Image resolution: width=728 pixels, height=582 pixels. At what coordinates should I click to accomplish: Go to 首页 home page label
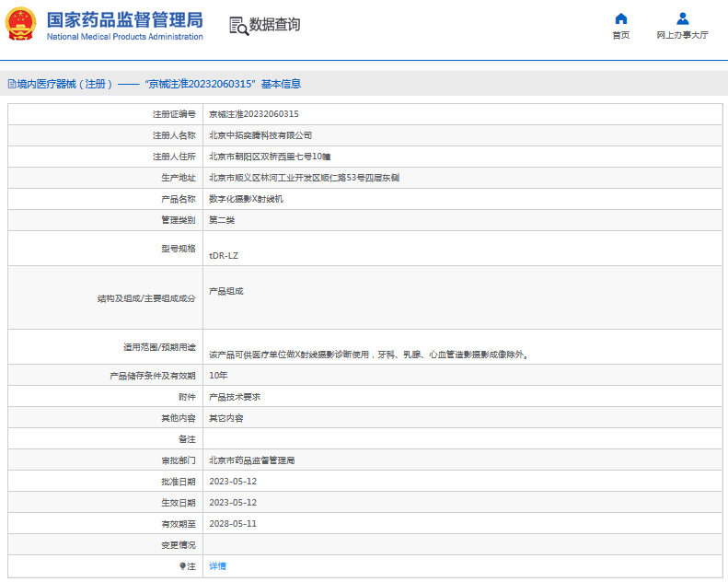click(621, 35)
